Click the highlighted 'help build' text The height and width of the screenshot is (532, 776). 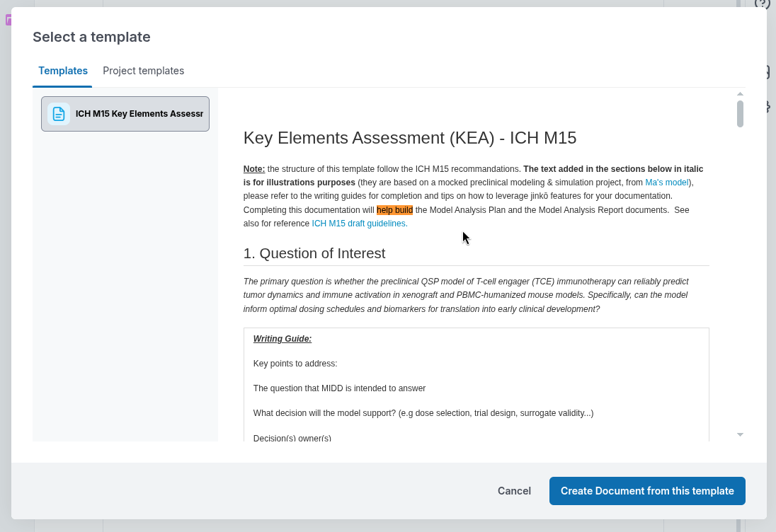[x=394, y=210]
